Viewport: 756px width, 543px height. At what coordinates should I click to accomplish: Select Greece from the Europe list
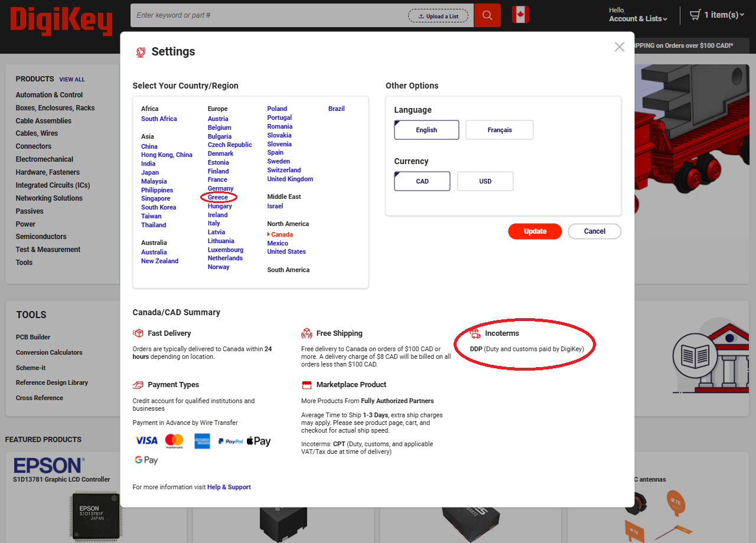218,197
